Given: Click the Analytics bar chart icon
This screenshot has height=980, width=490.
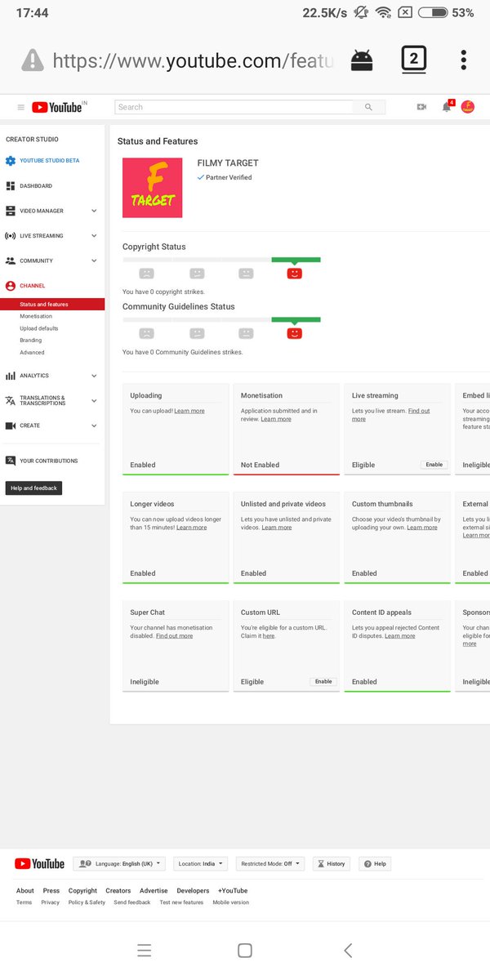Looking at the screenshot, I should [x=11, y=376].
